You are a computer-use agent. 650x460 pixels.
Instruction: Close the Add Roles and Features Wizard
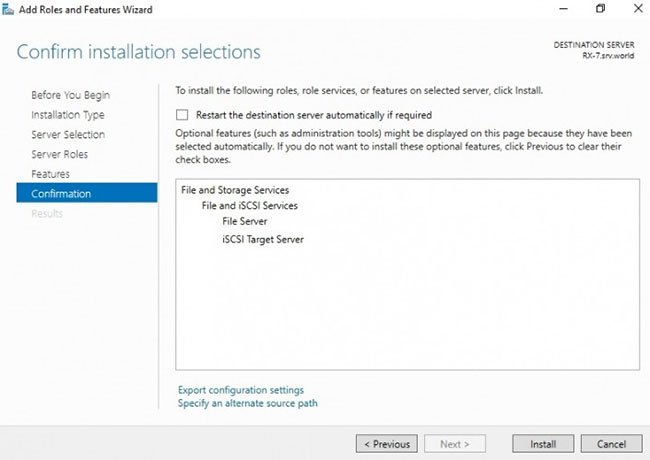(x=638, y=9)
